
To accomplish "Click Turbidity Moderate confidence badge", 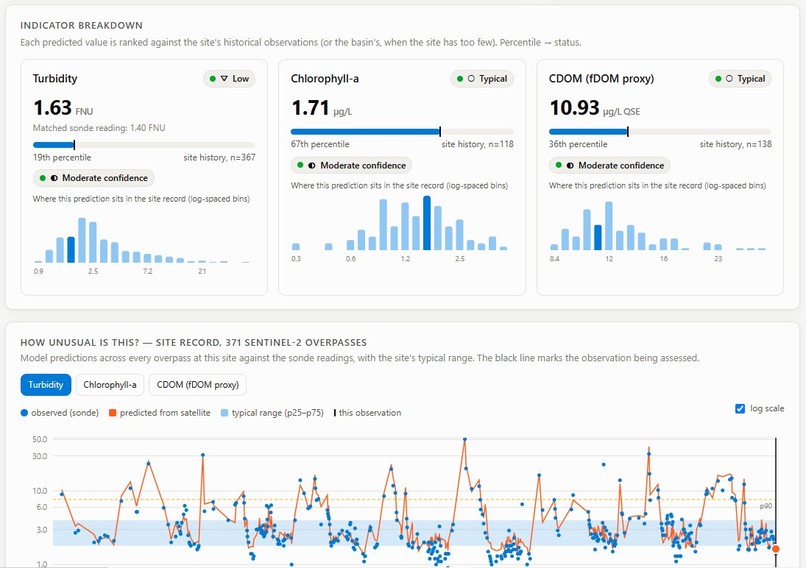I will pos(94,178).
